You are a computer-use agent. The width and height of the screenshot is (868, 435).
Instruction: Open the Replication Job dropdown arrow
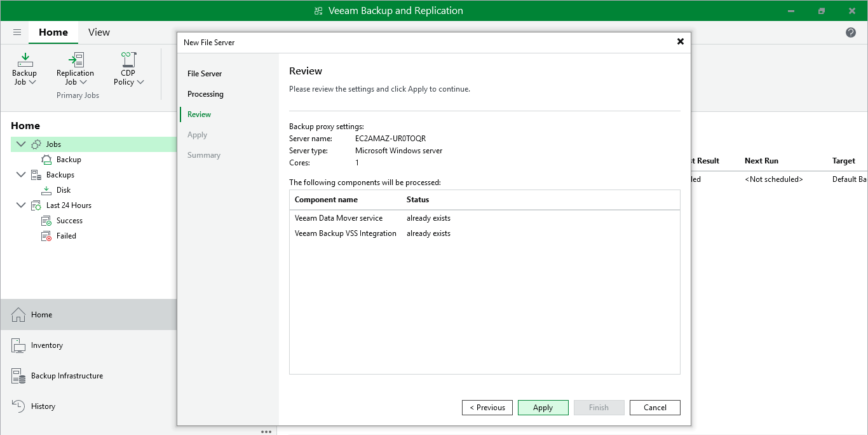pos(83,82)
